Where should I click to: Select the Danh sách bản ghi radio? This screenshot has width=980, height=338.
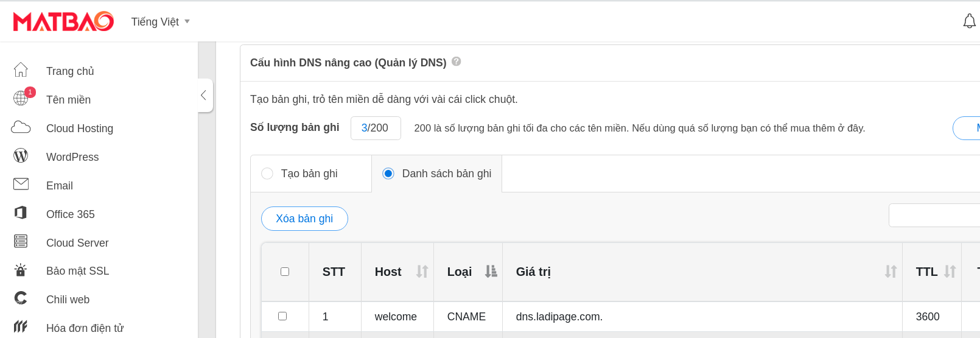388,174
